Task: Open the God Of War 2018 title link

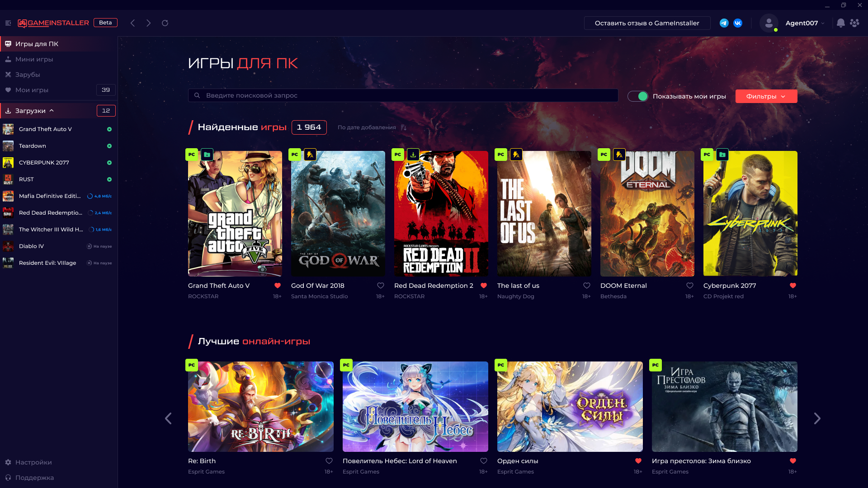Action: click(x=318, y=286)
